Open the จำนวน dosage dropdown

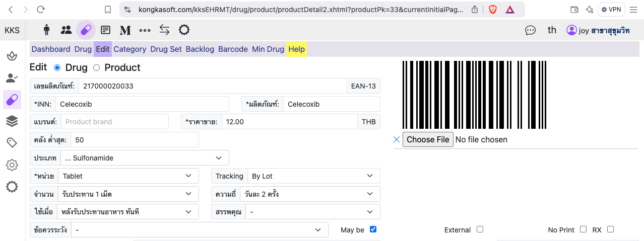(128, 194)
